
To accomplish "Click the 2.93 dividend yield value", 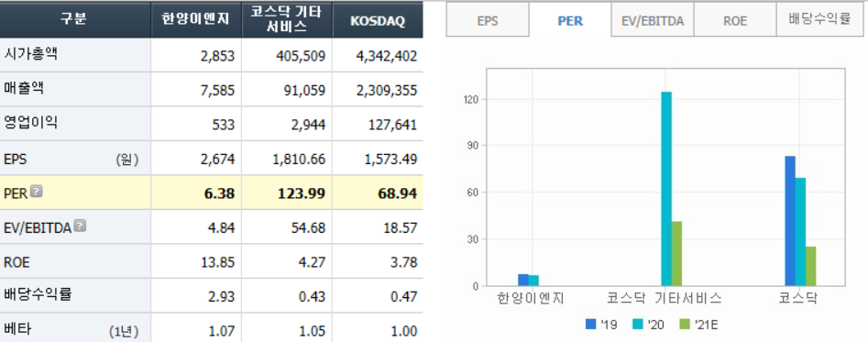I will tap(223, 297).
